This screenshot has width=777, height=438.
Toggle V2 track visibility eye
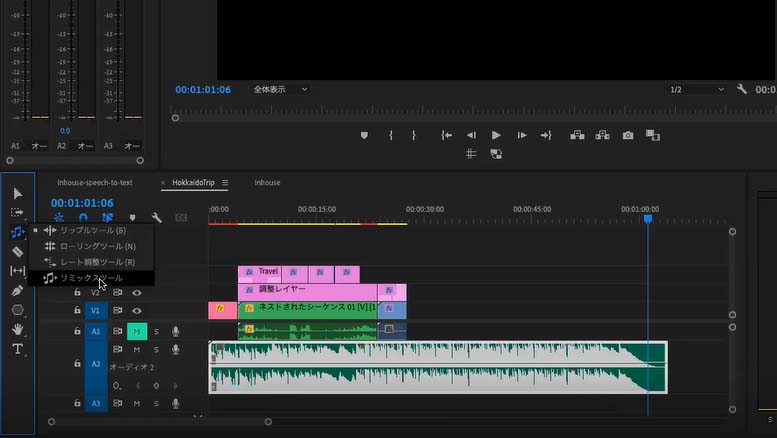point(137,293)
